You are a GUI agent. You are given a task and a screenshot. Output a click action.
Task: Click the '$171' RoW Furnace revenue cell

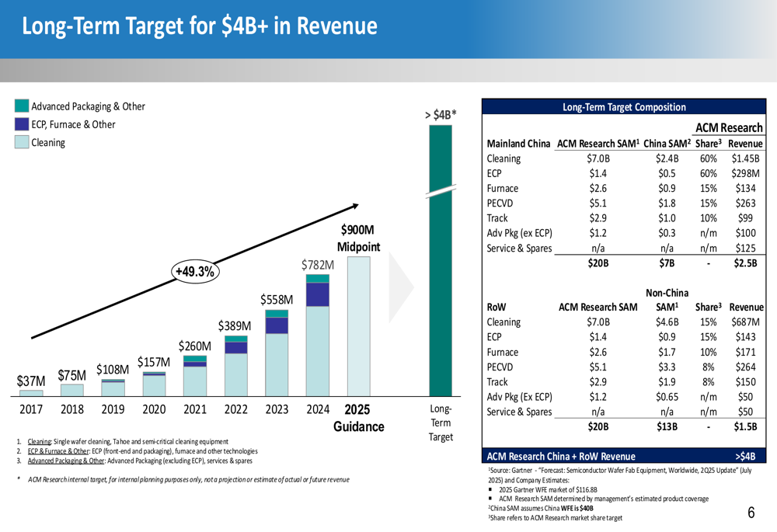[745, 352]
